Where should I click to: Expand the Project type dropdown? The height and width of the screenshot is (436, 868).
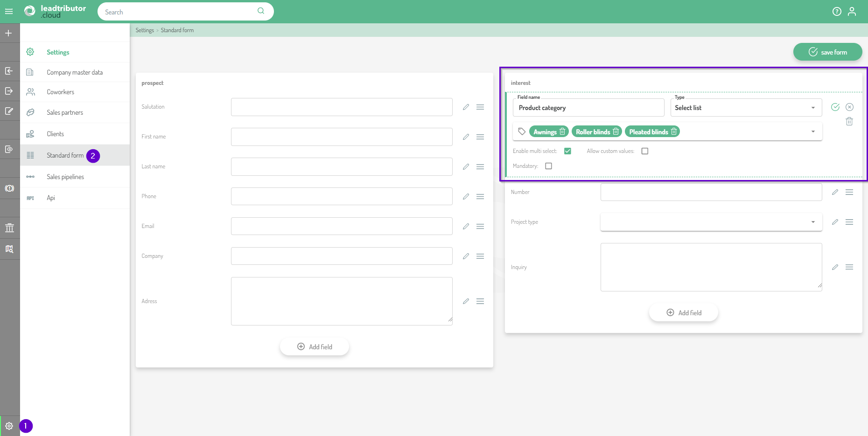point(813,222)
